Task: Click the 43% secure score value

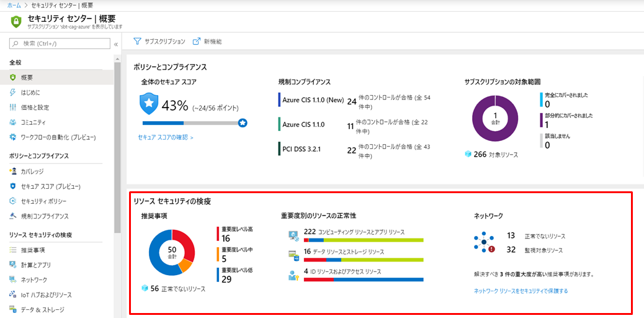Action: coord(174,106)
